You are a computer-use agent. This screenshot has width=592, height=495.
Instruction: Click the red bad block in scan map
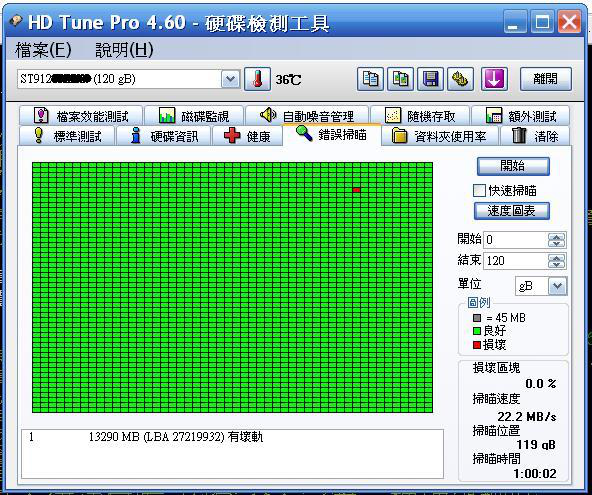pos(356,190)
